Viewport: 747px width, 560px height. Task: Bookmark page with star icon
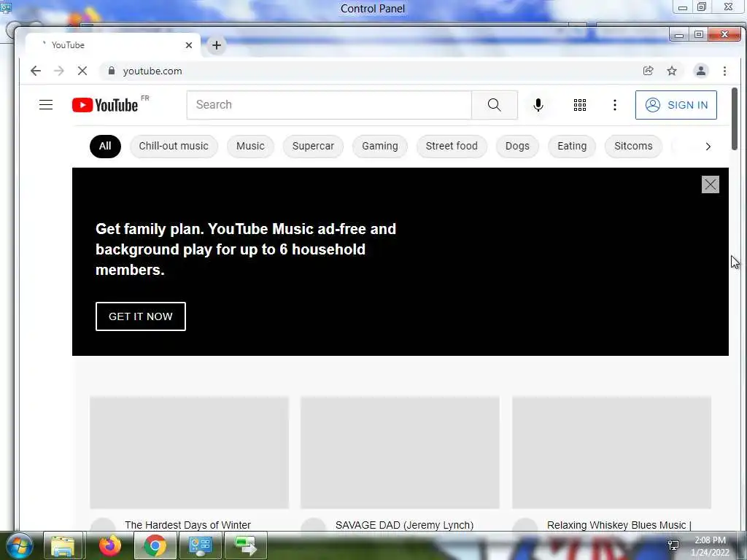[x=672, y=71]
